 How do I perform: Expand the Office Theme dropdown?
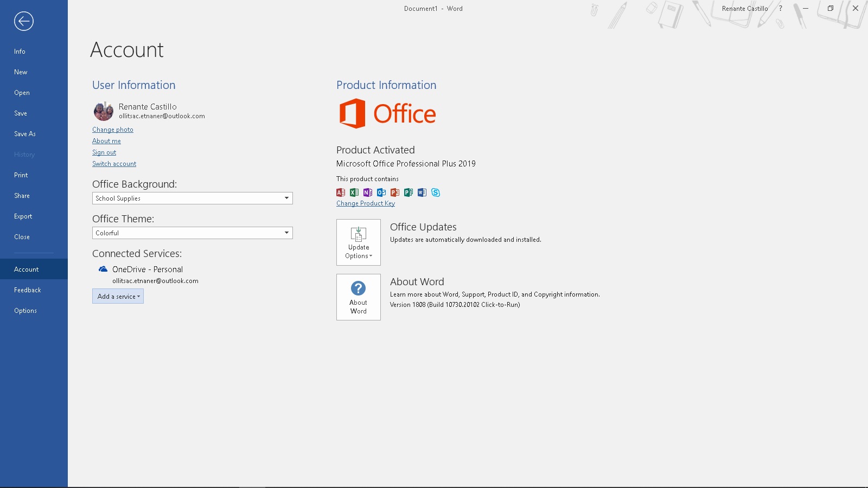coord(192,233)
